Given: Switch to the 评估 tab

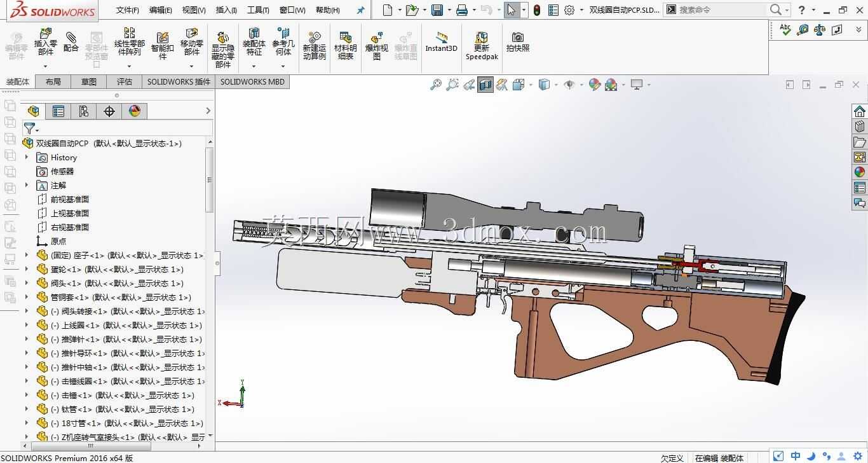Looking at the screenshot, I should (x=125, y=82).
